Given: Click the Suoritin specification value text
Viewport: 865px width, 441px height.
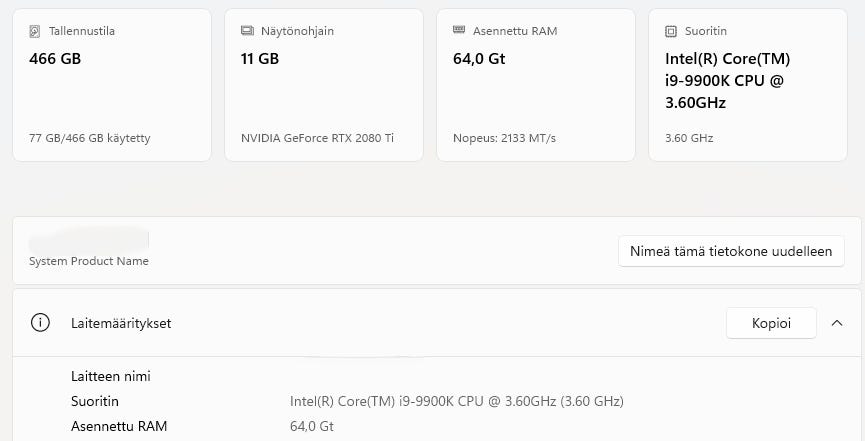Looking at the screenshot, I should click(456, 401).
